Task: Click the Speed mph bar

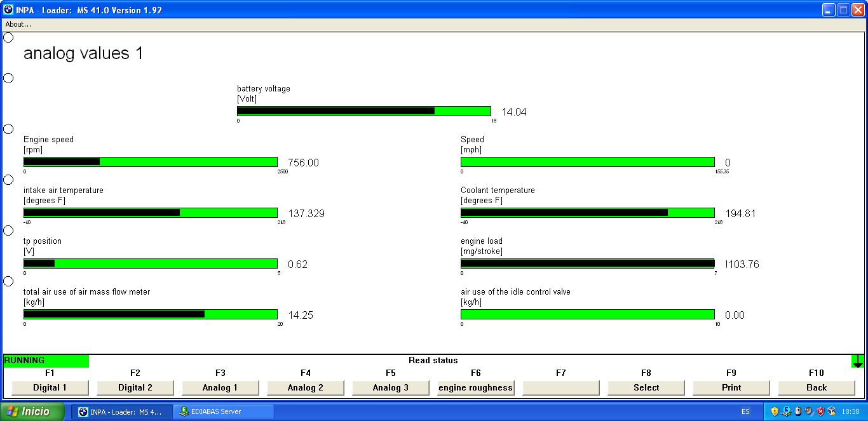Action: coord(588,162)
